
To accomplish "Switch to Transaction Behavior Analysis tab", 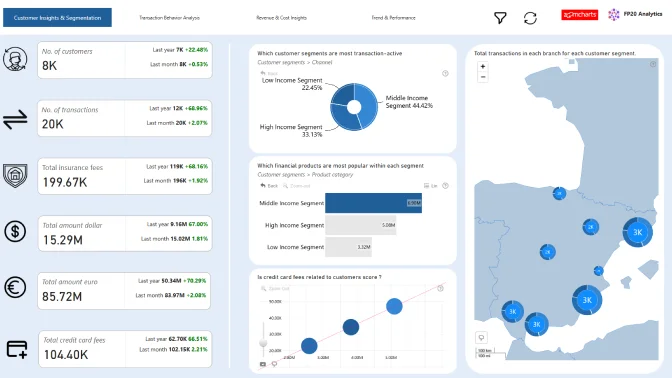I will coord(169,18).
